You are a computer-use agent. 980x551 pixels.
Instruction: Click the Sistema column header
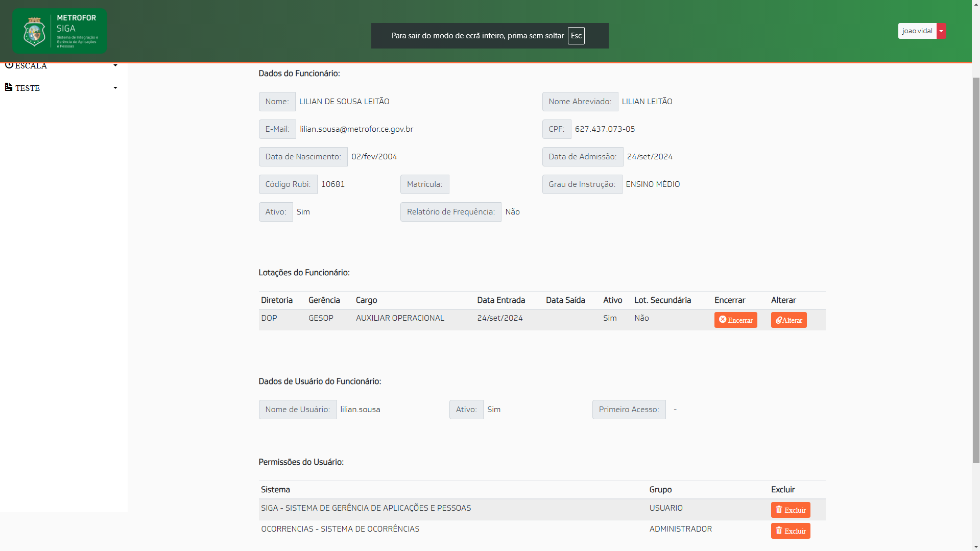(x=275, y=490)
